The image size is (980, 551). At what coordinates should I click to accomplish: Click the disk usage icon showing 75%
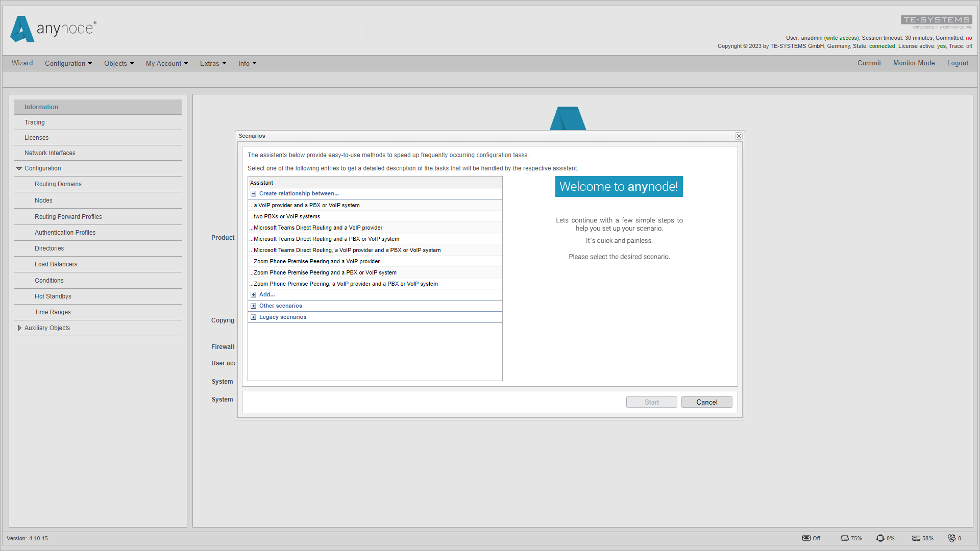tap(845, 538)
